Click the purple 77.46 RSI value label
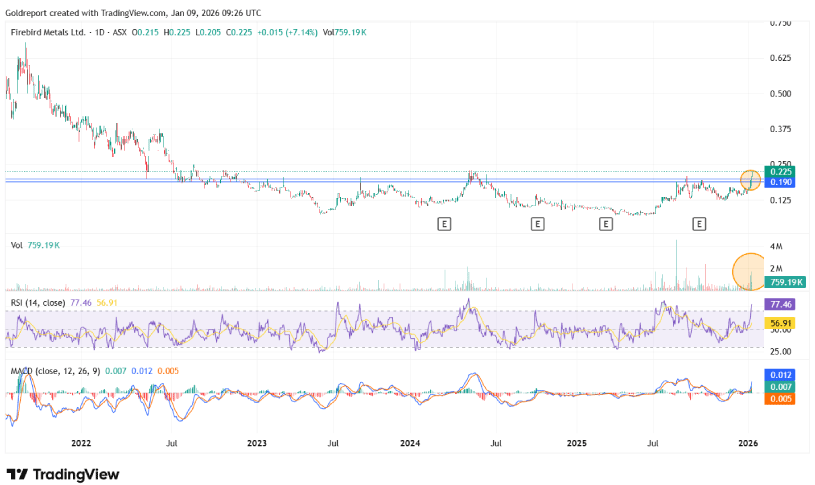The image size is (815, 485). click(778, 303)
